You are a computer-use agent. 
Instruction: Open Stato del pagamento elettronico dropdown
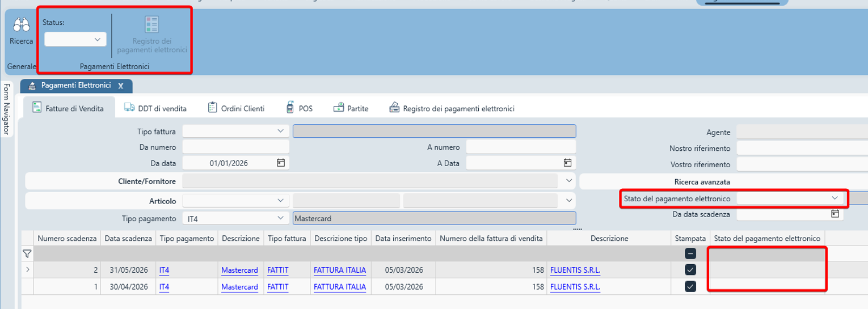point(835,198)
